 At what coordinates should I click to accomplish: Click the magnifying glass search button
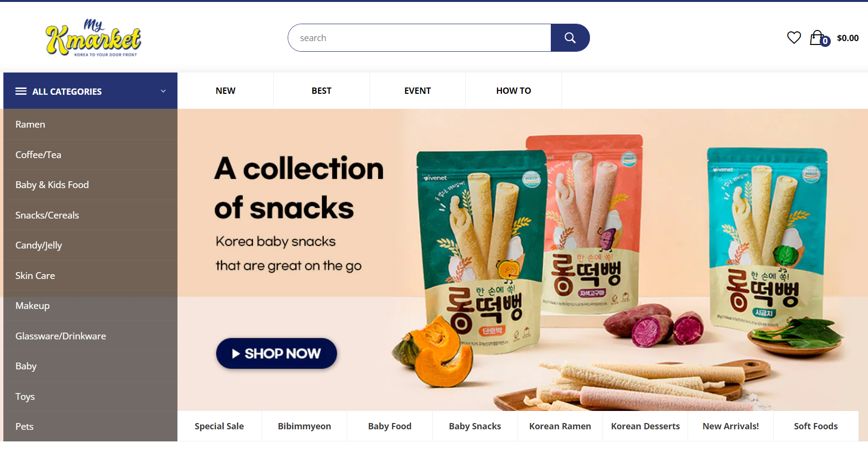570,38
